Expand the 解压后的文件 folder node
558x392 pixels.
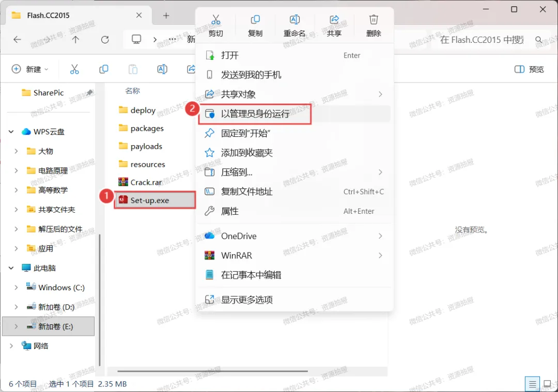16,229
